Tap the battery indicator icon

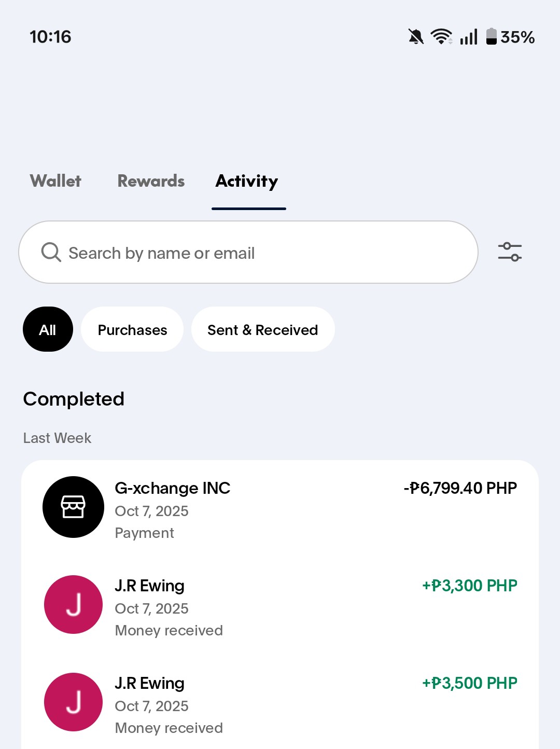click(491, 37)
